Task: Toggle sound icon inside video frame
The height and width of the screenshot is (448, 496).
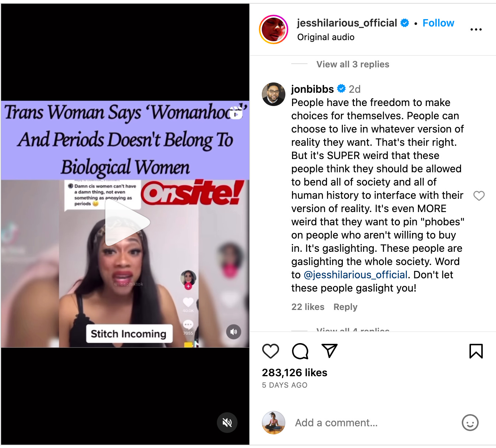Action: coord(234,332)
